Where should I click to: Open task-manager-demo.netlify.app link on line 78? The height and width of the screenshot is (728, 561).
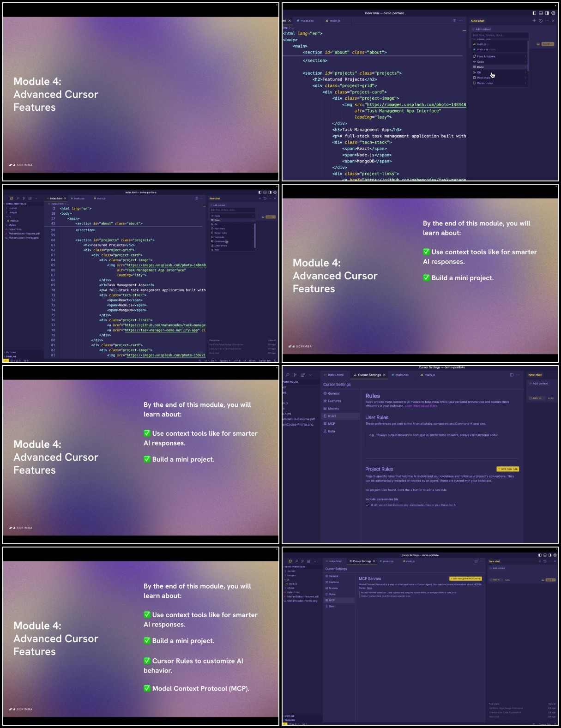click(161, 330)
